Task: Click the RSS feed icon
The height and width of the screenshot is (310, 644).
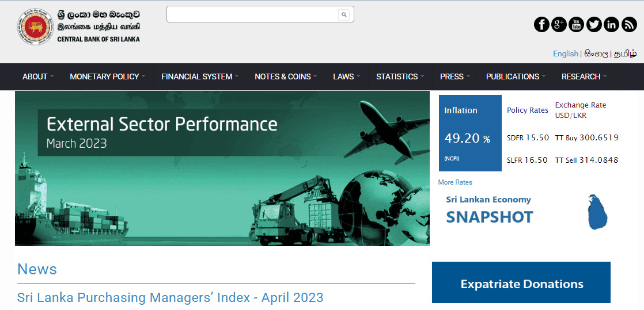Action: click(x=629, y=24)
